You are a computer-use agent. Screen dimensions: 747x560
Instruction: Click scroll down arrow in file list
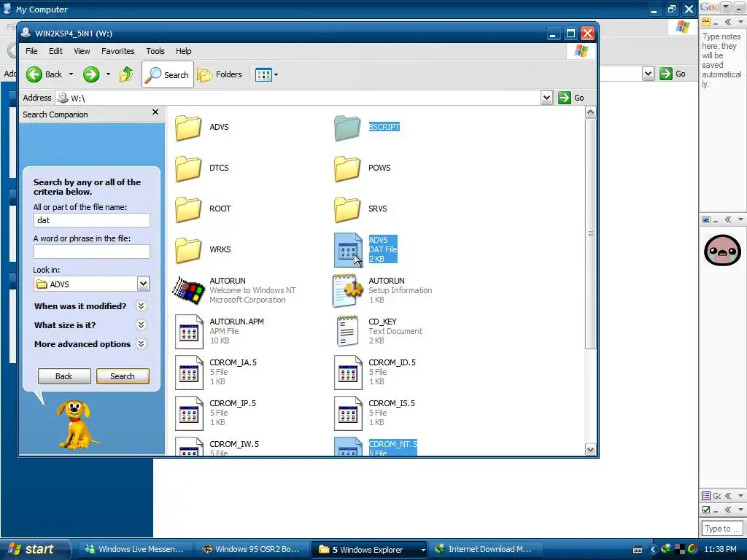pos(590,449)
